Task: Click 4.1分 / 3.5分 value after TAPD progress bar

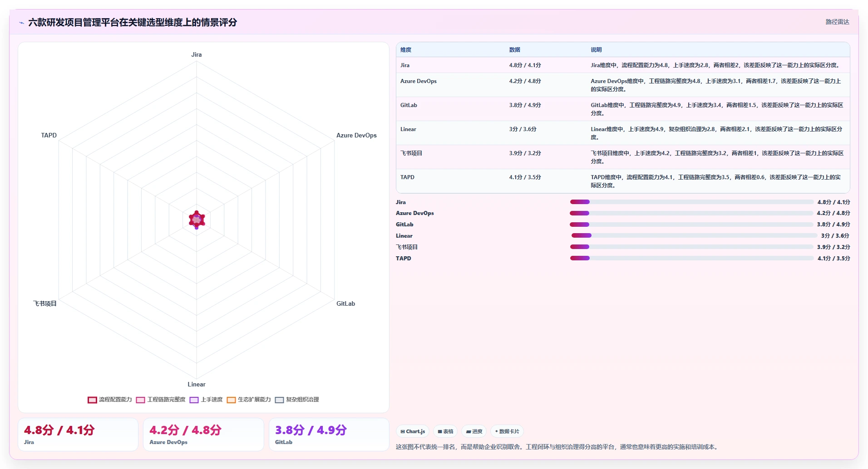Action: tap(834, 259)
